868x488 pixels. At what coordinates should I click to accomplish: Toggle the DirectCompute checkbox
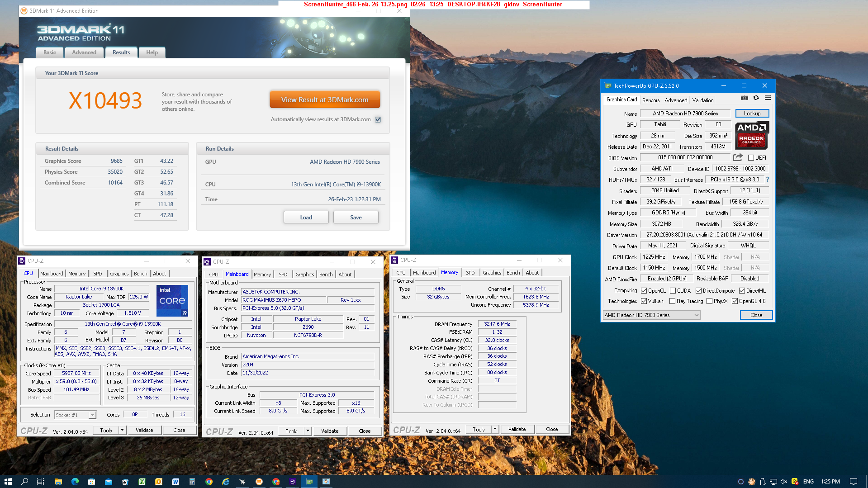698,291
